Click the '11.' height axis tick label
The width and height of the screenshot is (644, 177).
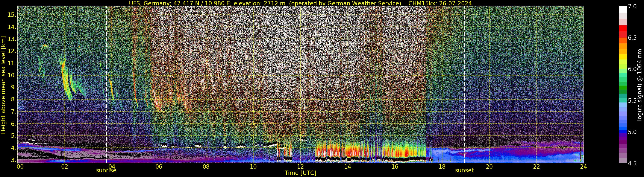click(12, 63)
